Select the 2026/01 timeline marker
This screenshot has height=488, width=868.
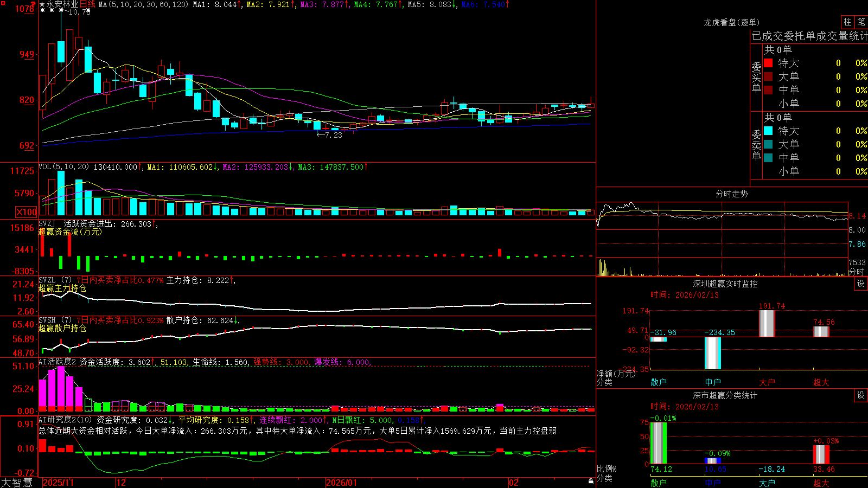point(341,483)
